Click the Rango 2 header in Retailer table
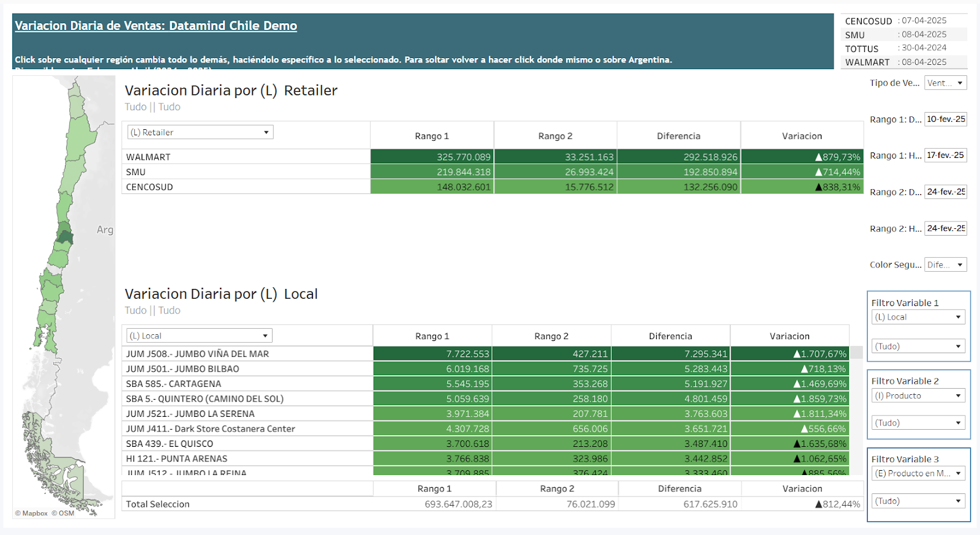 click(x=556, y=136)
